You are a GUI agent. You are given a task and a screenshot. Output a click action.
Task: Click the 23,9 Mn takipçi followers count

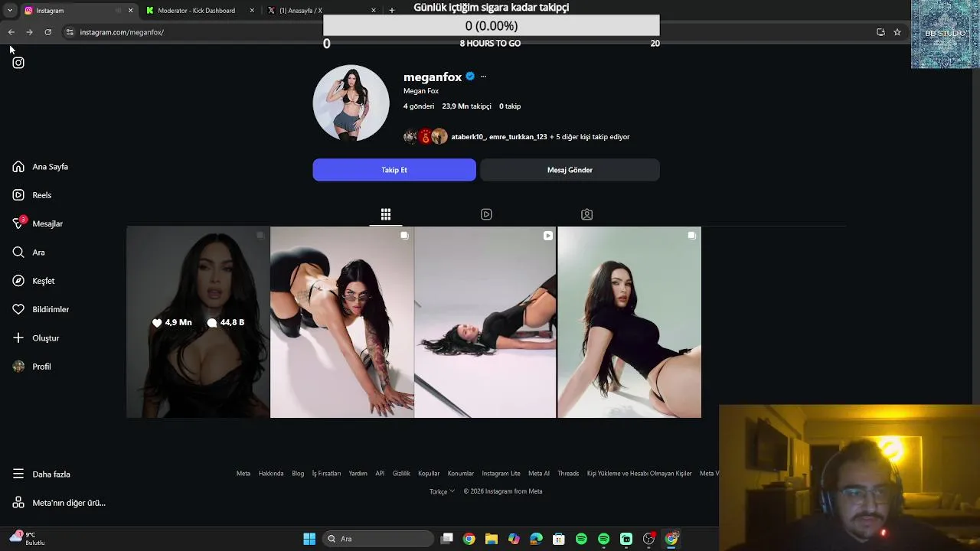click(x=466, y=106)
